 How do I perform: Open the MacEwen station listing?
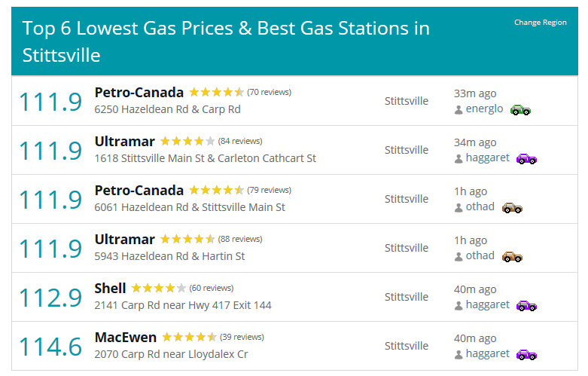tap(125, 338)
